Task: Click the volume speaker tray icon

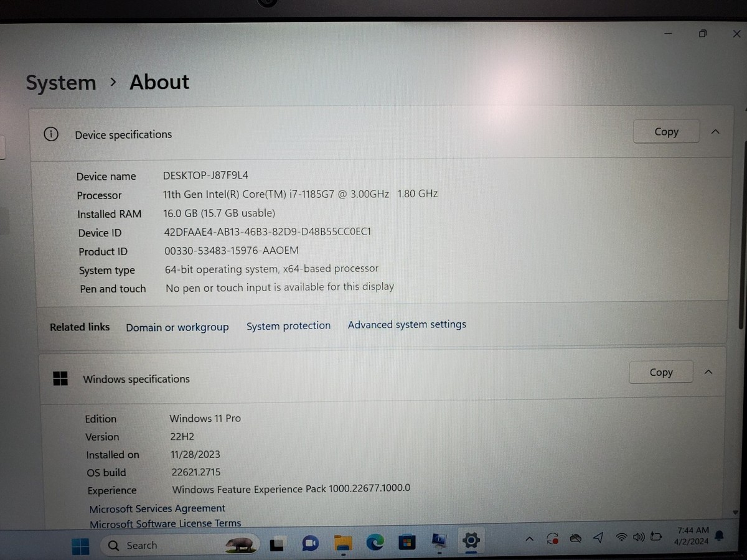Action: 639,536
